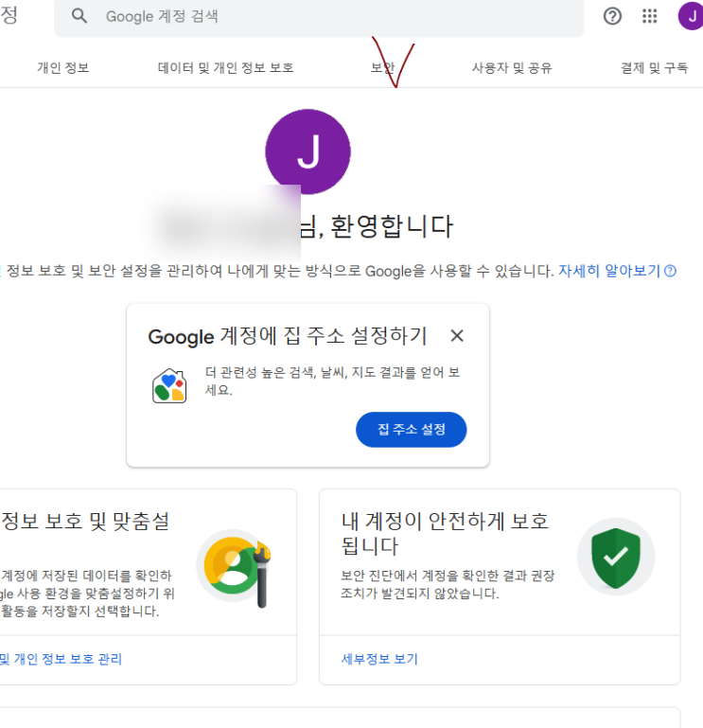Image resolution: width=703 pixels, height=728 pixels.
Task: Click the Google 계정에 집 주소 설정하기 title
Action: click(288, 336)
